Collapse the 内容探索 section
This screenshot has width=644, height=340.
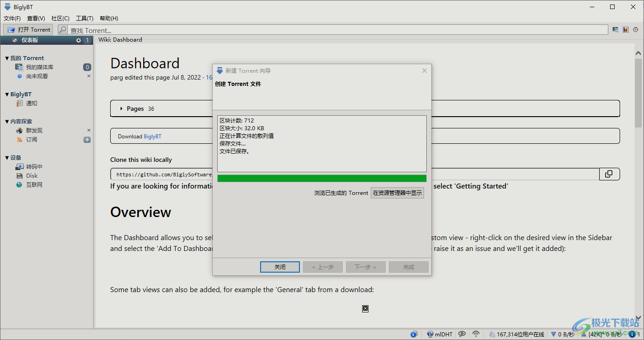coord(7,122)
